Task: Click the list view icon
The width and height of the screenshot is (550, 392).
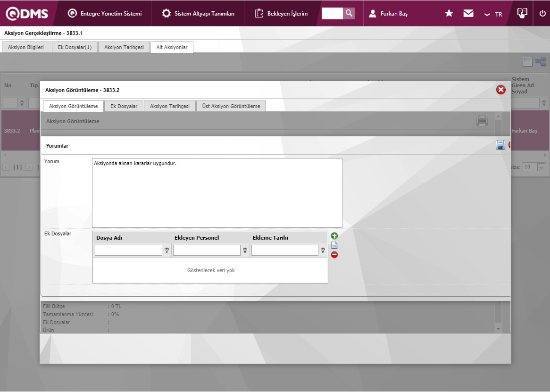Action: (527, 62)
